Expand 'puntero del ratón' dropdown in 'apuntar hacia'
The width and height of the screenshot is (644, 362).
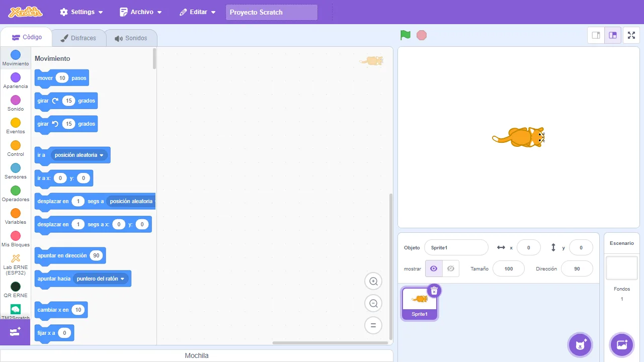click(x=101, y=279)
